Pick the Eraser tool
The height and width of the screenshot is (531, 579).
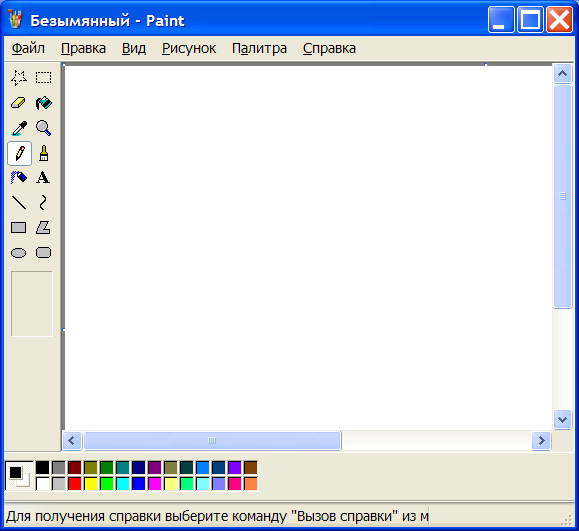pyautogui.click(x=19, y=103)
